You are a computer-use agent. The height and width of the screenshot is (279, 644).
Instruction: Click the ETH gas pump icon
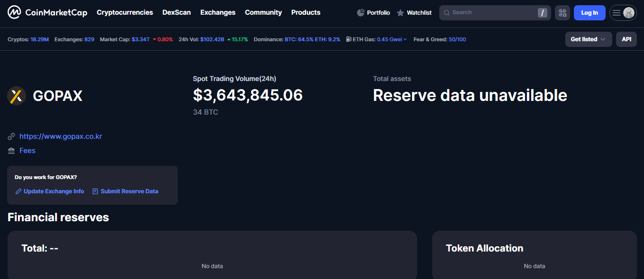point(349,39)
